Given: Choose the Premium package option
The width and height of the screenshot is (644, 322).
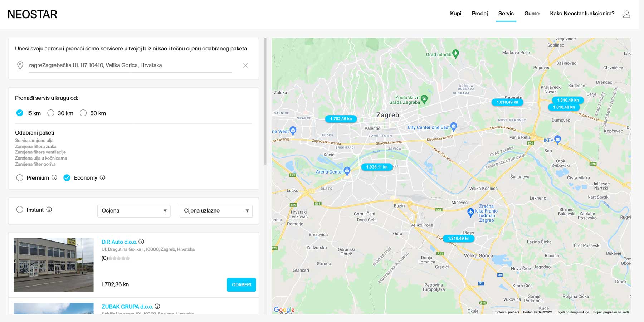Looking at the screenshot, I should click(x=20, y=178).
